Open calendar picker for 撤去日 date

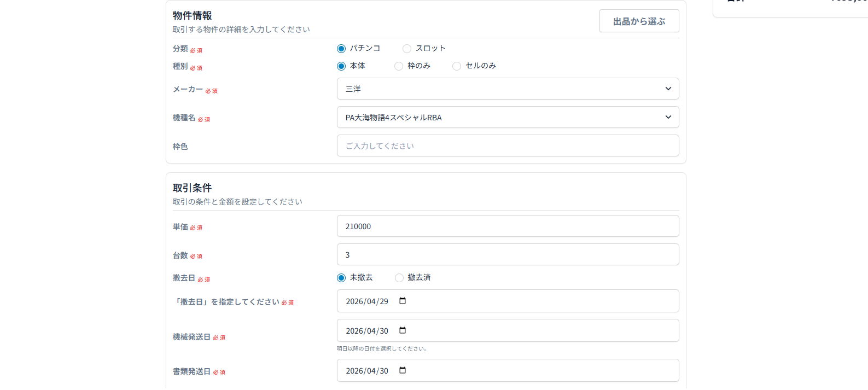point(403,301)
